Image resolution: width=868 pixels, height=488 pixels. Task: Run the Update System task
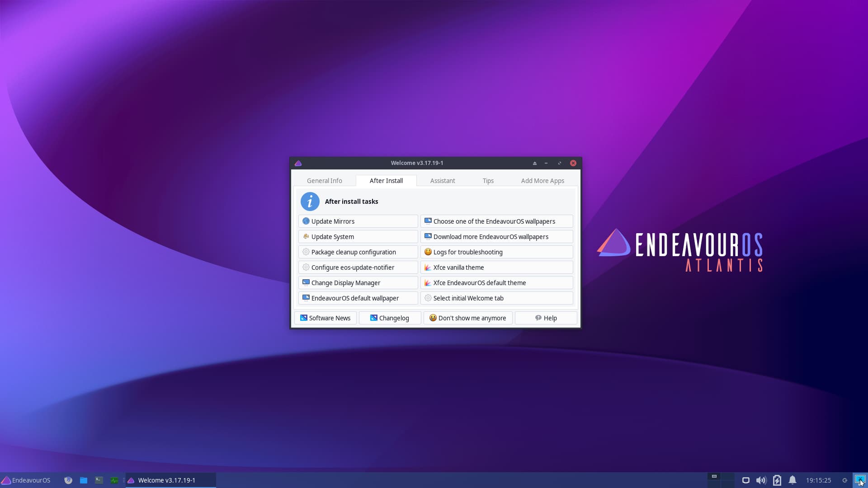358,237
